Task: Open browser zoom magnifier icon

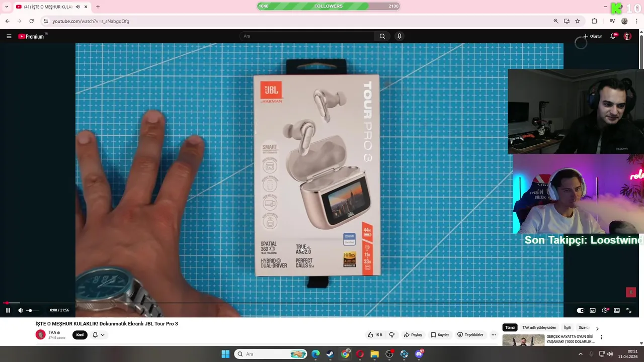Action: pyautogui.click(x=556, y=21)
